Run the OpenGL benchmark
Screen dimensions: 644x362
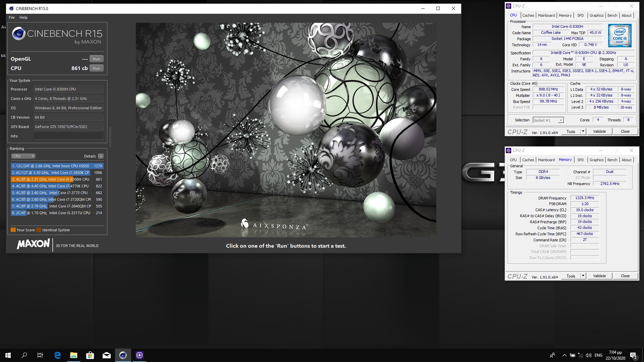(x=96, y=59)
